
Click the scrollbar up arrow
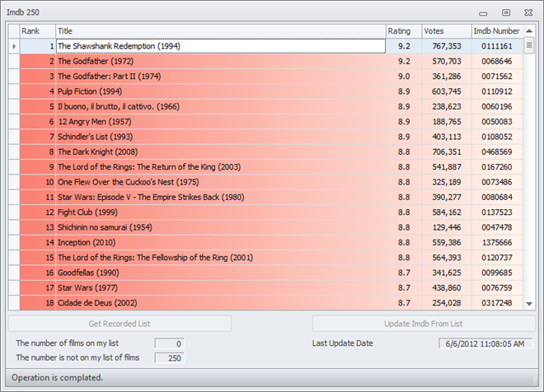tap(529, 31)
